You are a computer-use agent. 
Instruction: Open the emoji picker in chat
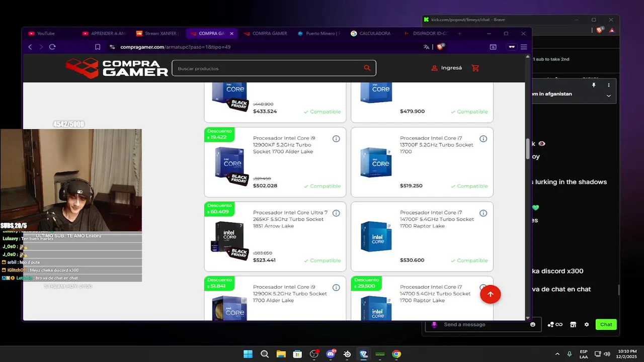point(533,324)
